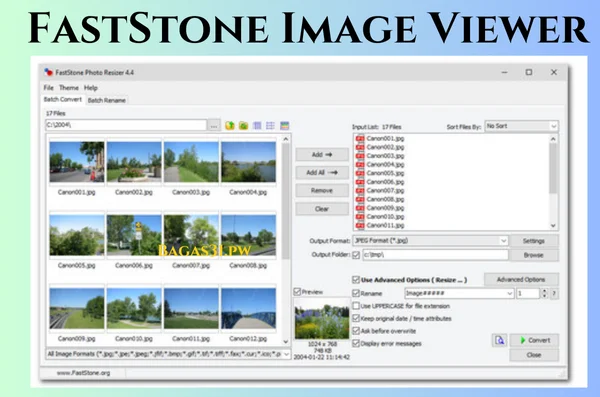Select the Canon009.jpg thumbnail
The image size is (600, 397).
coord(77,309)
